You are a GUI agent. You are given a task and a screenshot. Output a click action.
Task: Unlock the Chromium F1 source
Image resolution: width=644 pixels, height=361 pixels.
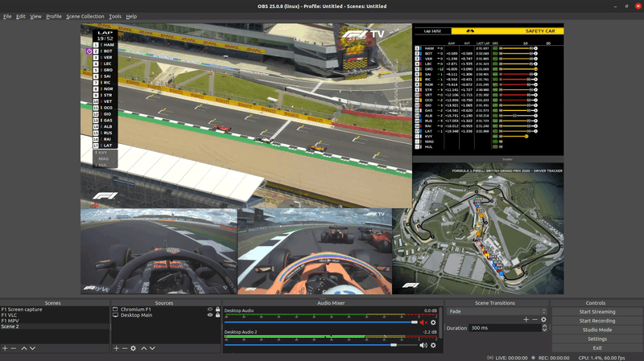click(x=217, y=310)
